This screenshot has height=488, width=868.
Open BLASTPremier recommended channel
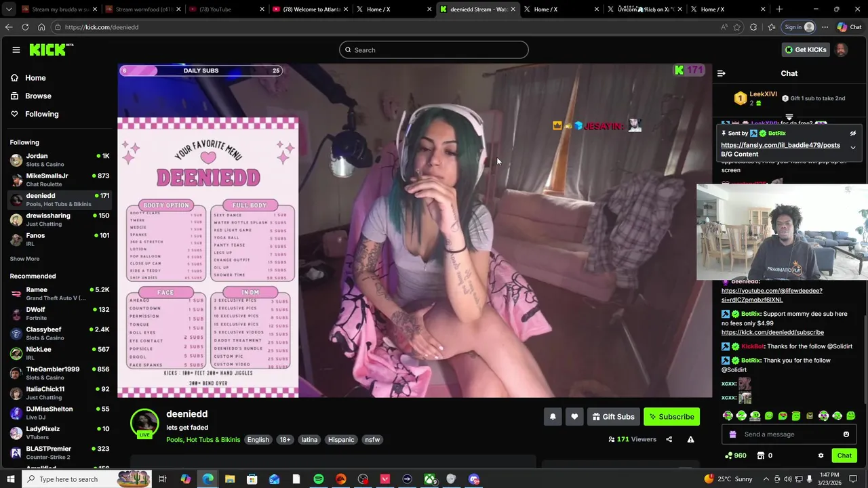59,453
